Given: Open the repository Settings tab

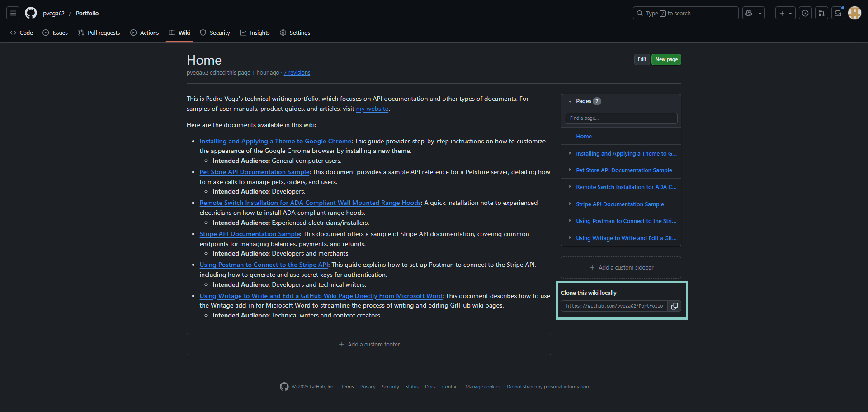Looking at the screenshot, I should coord(295,33).
